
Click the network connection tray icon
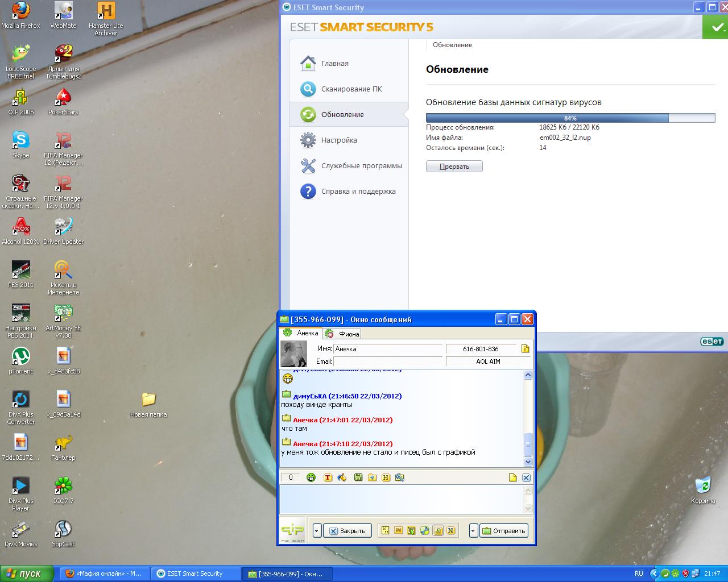point(695,573)
